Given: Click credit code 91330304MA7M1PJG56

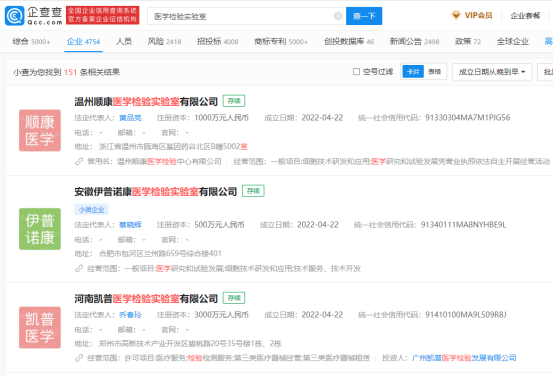Looking at the screenshot, I should (x=467, y=118).
